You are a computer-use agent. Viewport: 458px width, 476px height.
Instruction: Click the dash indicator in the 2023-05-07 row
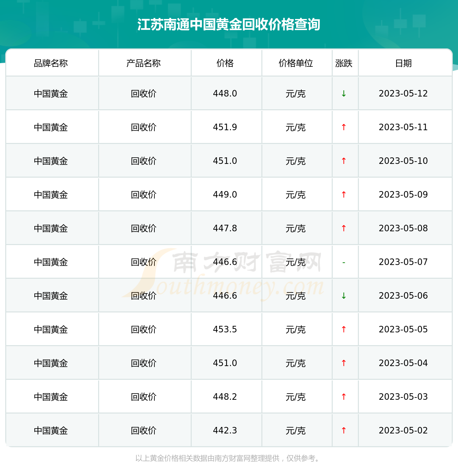344,262
